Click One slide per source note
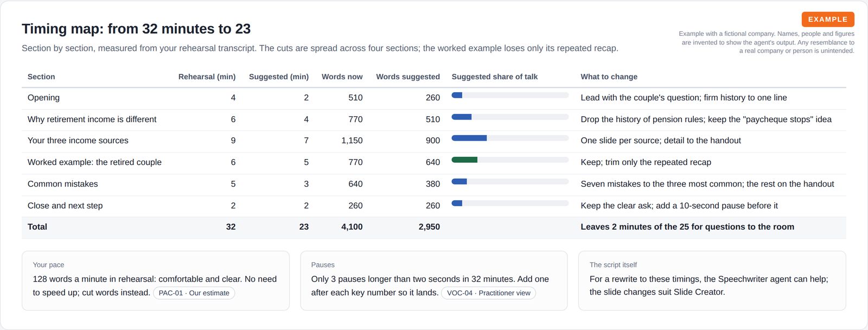The width and height of the screenshot is (868, 330). point(661,141)
